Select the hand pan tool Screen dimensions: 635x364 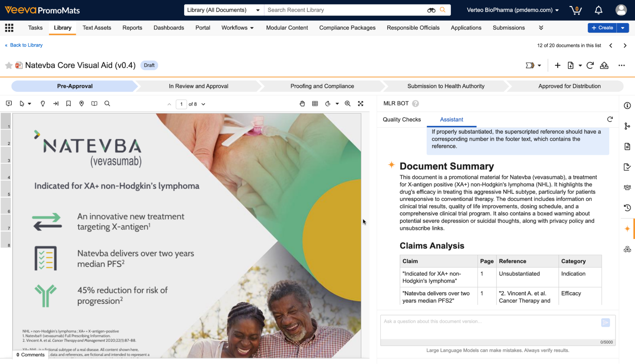tap(302, 103)
